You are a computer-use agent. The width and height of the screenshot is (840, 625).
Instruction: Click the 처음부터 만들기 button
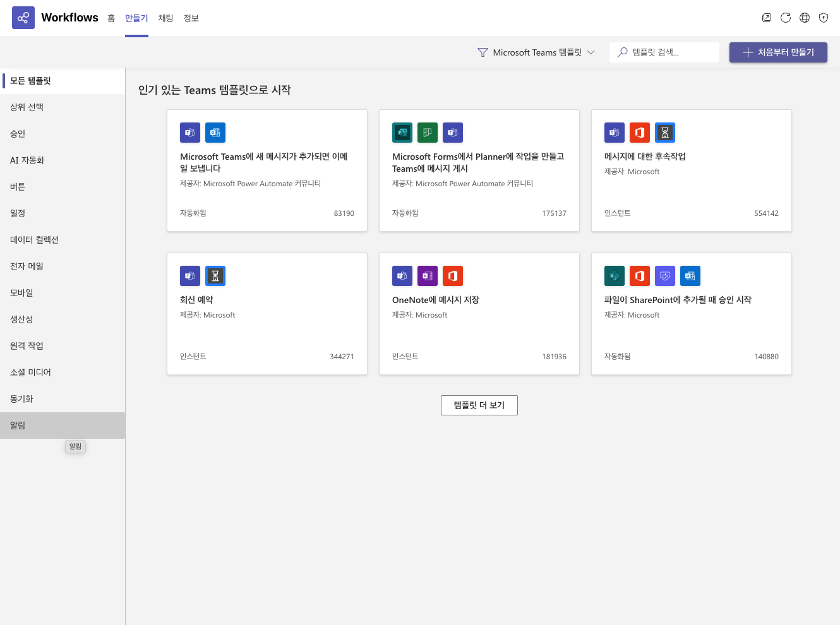[778, 52]
